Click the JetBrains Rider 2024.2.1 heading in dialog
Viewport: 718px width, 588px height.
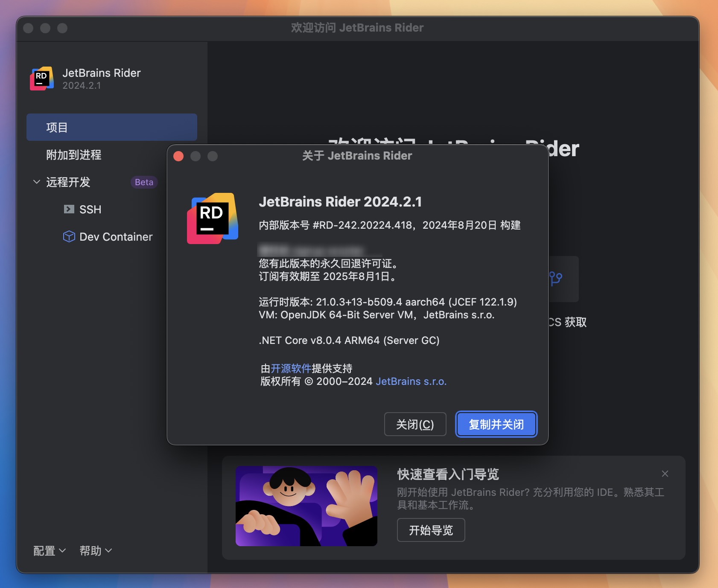[340, 201]
